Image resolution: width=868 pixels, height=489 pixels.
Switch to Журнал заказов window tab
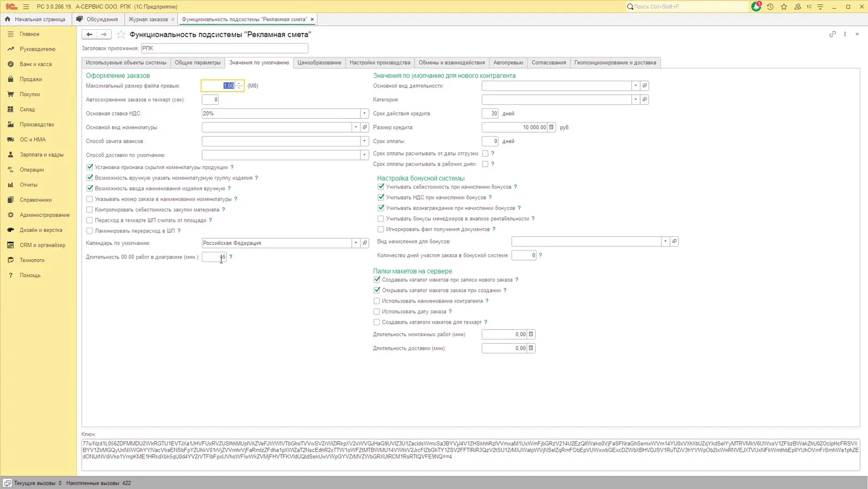[148, 20]
